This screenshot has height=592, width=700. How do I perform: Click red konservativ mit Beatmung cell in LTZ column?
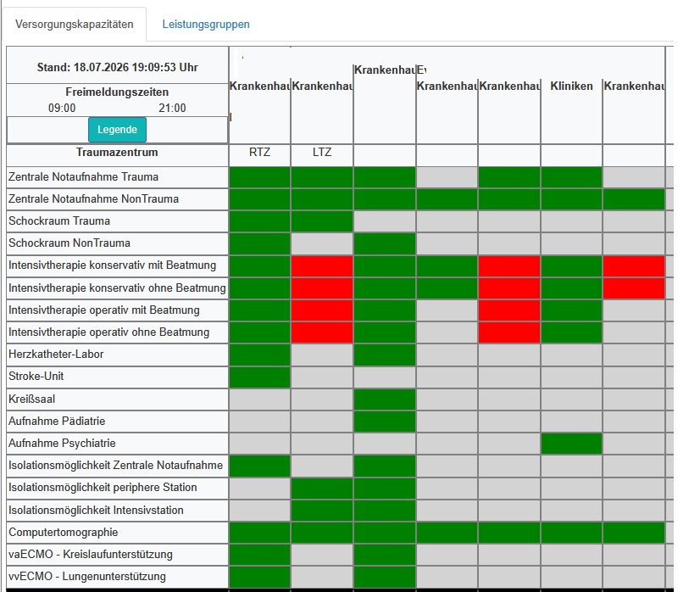click(x=322, y=265)
